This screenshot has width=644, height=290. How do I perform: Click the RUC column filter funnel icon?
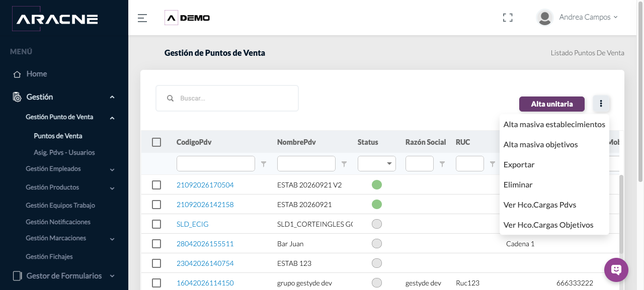click(493, 164)
